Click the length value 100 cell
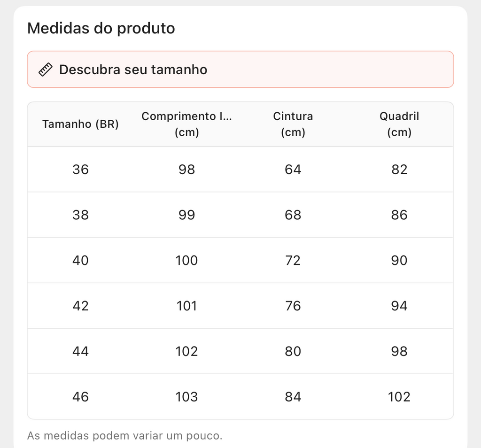Viewport: 481px width, 448px height. [186, 261]
